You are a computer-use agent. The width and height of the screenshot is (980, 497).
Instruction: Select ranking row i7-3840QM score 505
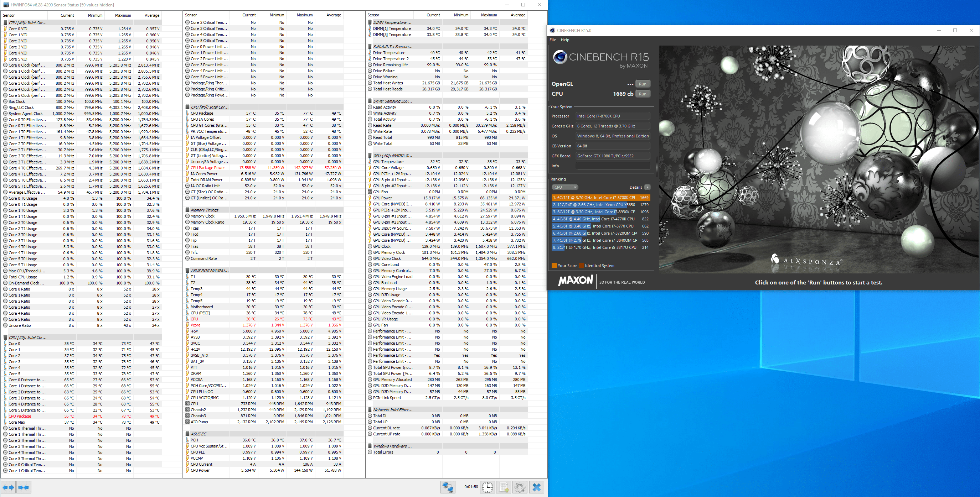[x=600, y=241]
